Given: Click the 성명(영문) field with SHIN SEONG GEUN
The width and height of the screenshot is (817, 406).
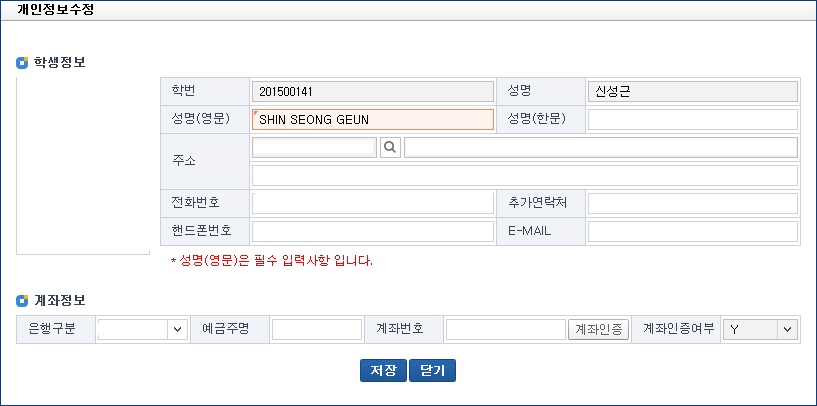Looking at the screenshot, I should coord(373,119).
